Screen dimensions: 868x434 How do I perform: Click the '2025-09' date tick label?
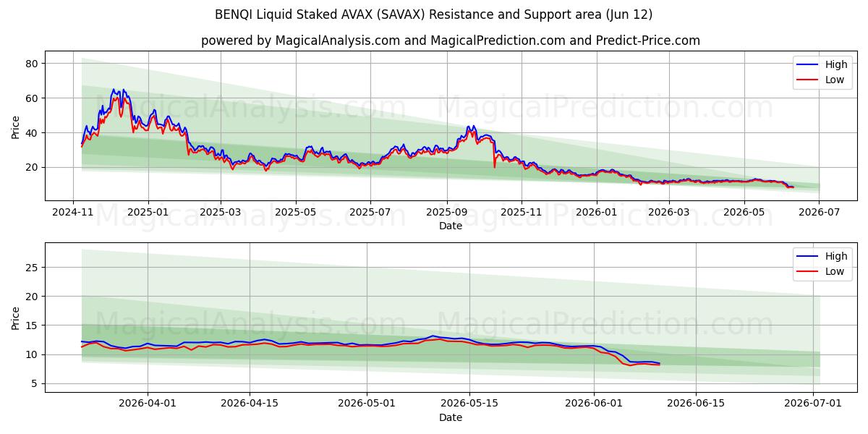click(x=446, y=213)
